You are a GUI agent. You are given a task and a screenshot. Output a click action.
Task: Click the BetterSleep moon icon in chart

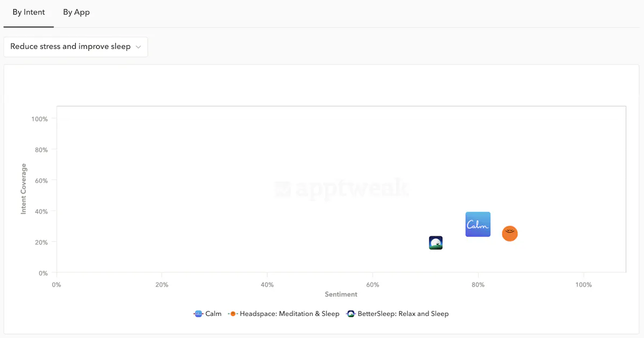pyautogui.click(x=436, y=243)
